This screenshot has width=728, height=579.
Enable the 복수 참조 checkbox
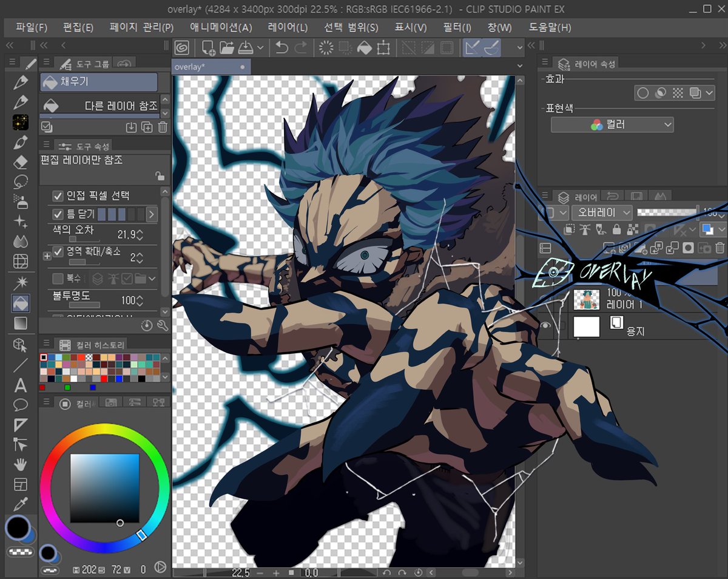[58, 279]
